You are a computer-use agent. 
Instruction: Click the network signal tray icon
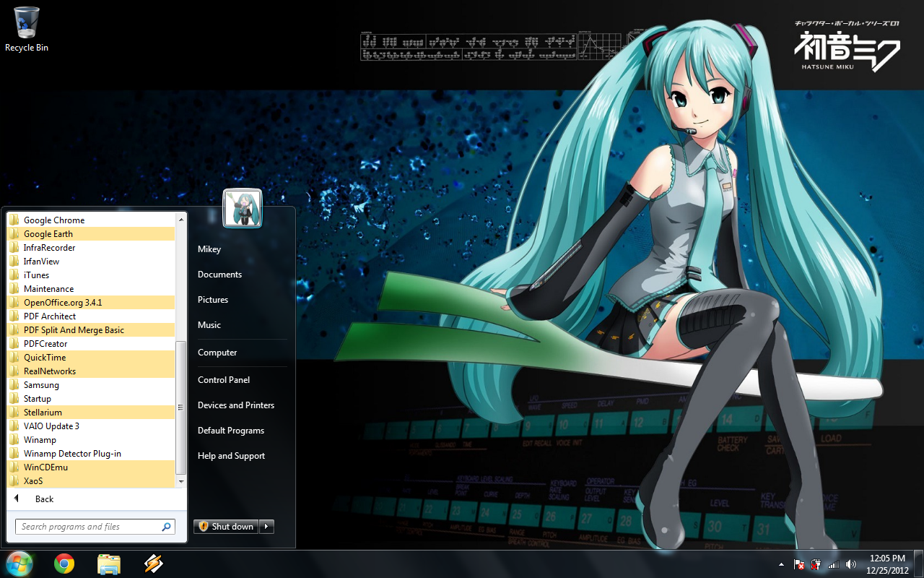pos(834,564)
